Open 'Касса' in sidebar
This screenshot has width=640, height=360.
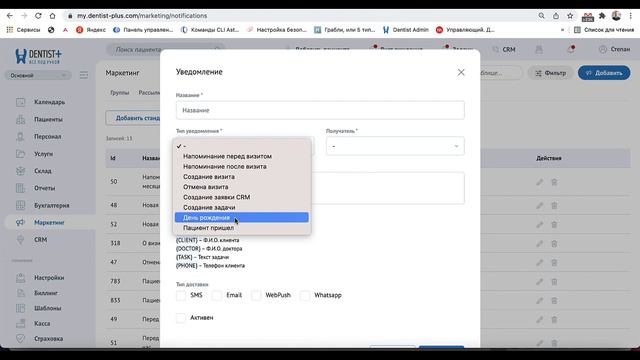[42, 323]
